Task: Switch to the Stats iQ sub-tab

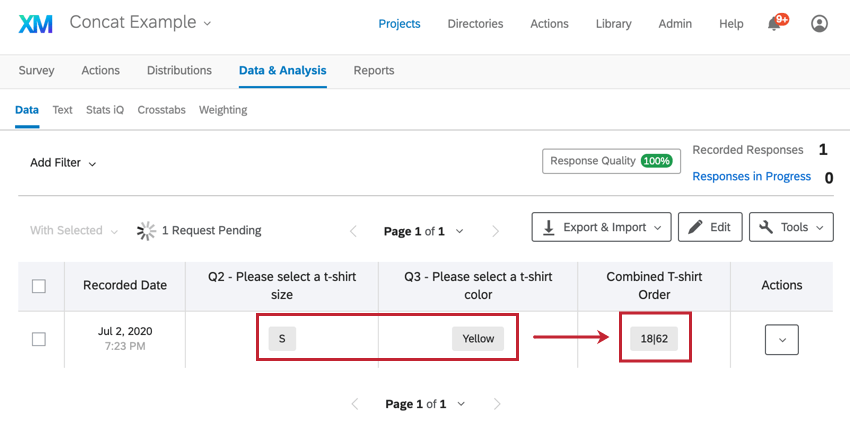Action: [105, 110]
